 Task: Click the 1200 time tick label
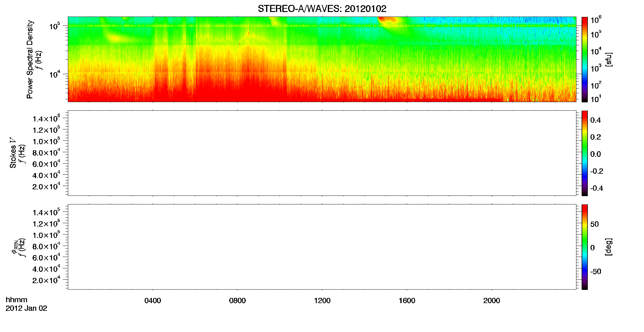[x=322, y=301]
